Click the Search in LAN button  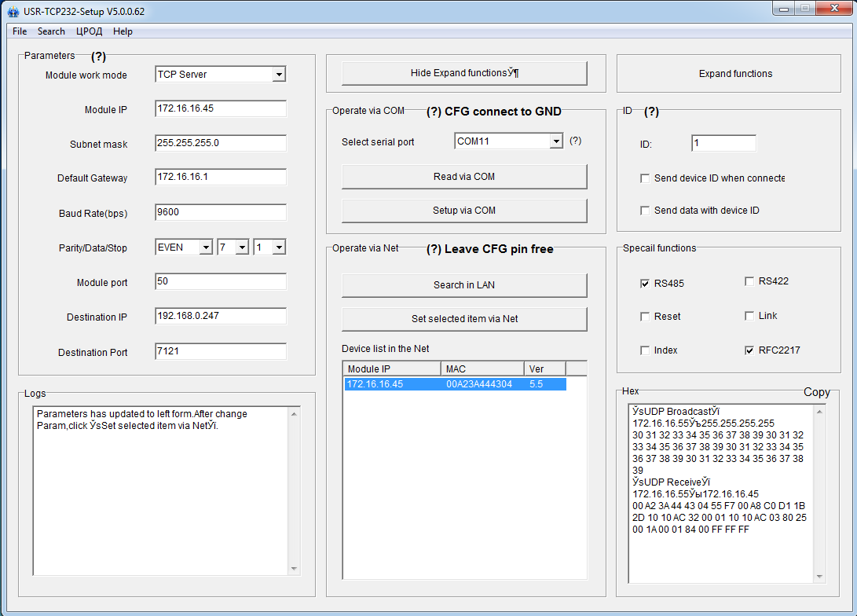click(x=463, y=284)
